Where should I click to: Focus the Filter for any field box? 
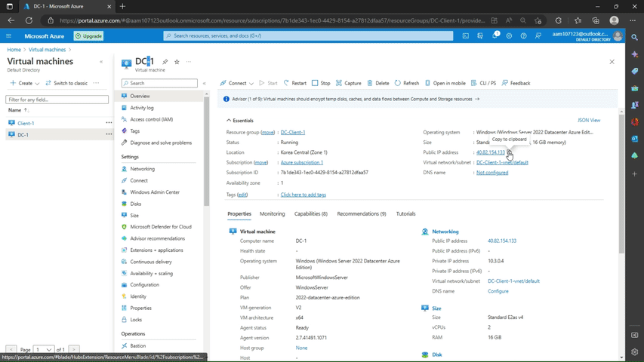tap(57, 100)
